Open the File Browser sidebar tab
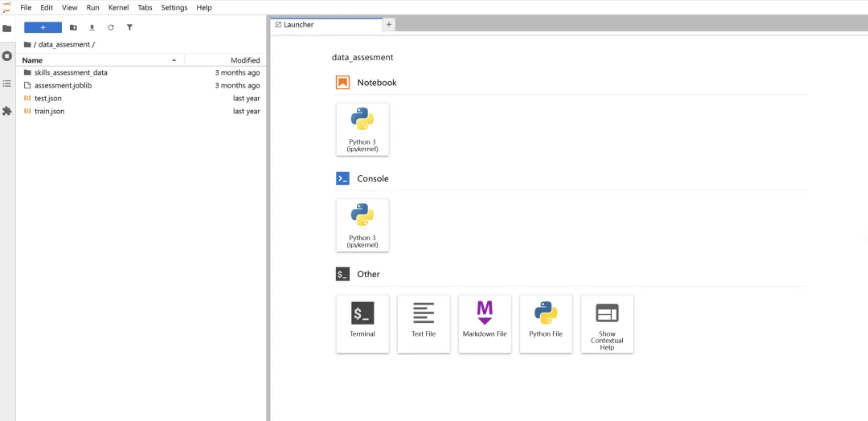Screen dimensions: 868x421 click(7, 28)
